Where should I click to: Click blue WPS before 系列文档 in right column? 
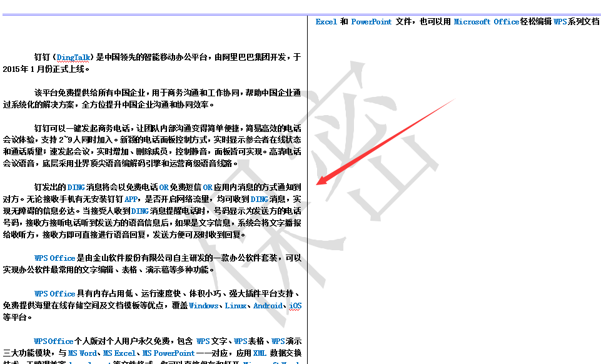(x=560, y=22)
